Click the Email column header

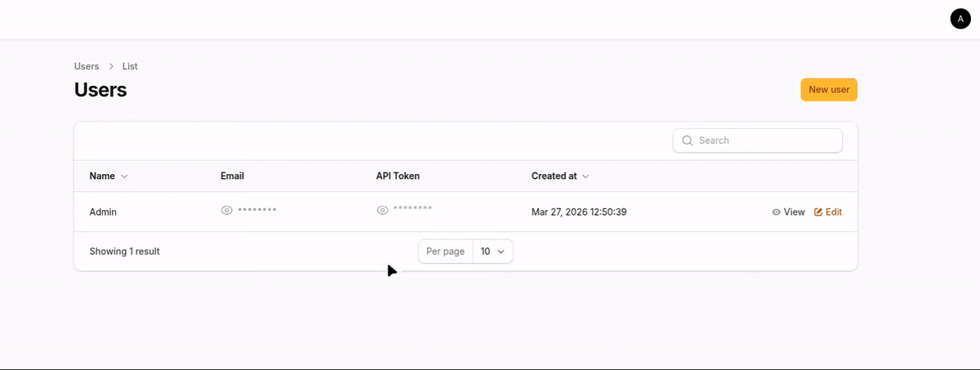232,176
